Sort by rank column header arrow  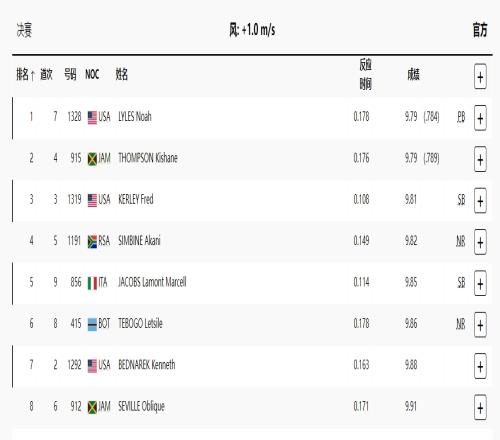(32, 75)
